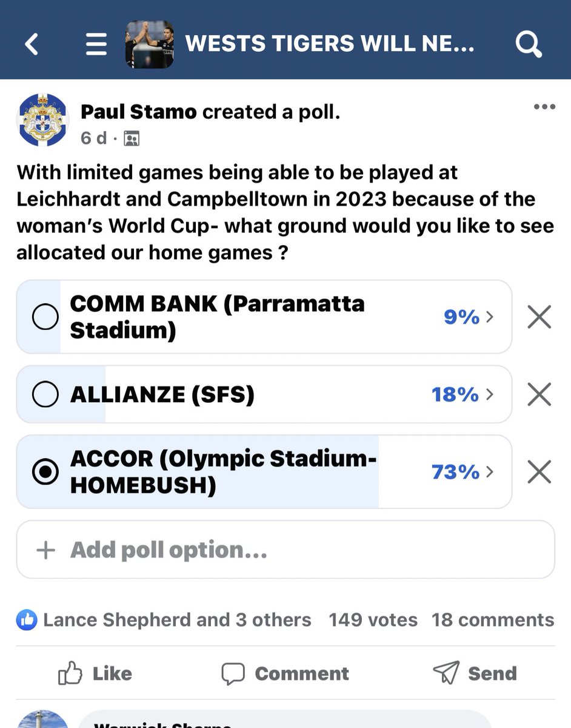
Task: View the 18 comments link
Action: click(x=493, y=620)
